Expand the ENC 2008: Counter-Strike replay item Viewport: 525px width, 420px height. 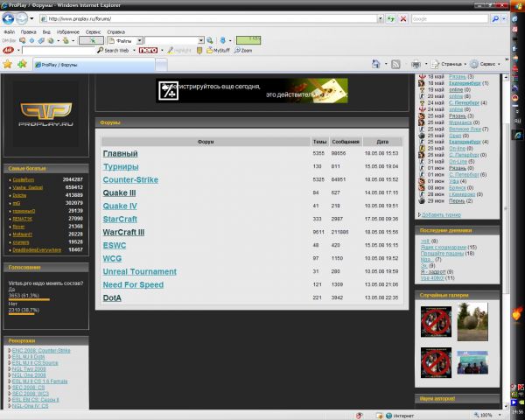click(x=10, y=351)
